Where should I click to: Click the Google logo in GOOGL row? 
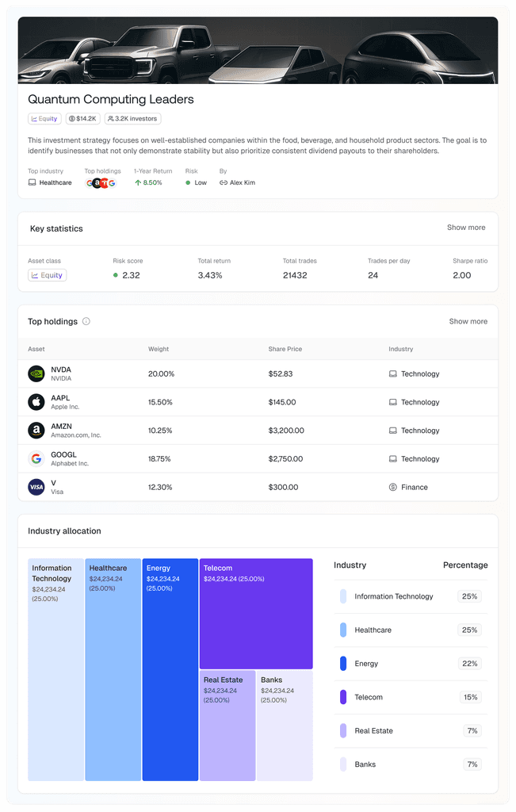click(36, 459)
